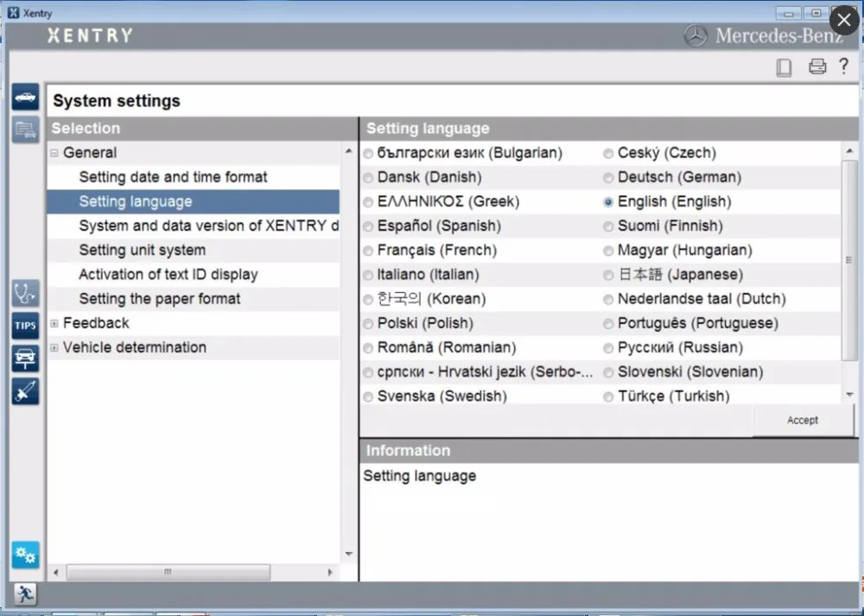Screen dimensions: 864x616
Task: Select Czech language option
Action: [608, 154]
